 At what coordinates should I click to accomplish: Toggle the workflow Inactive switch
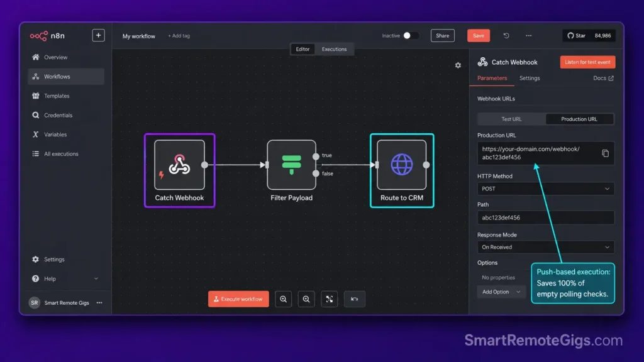[411, 36]
